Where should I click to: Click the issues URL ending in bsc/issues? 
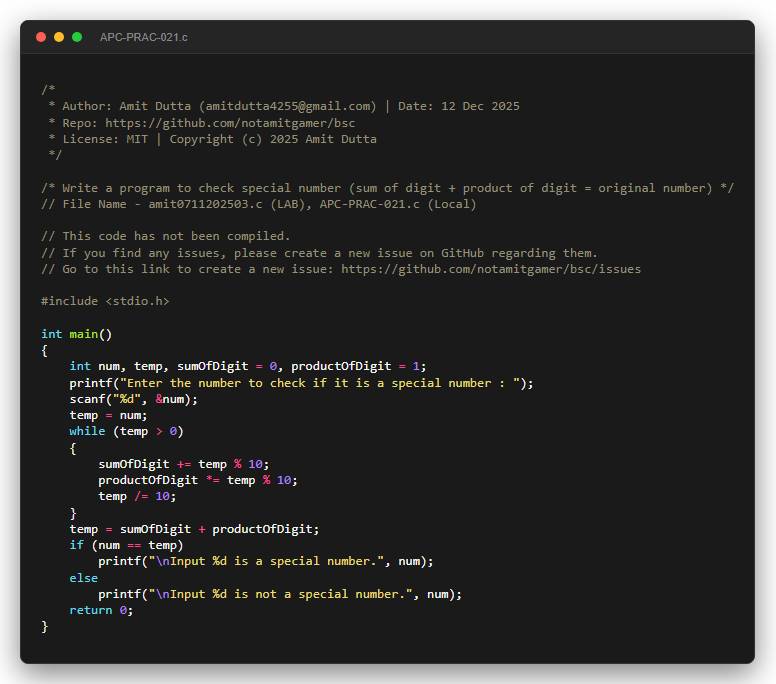pyautogui.click(x=491, y=269)
